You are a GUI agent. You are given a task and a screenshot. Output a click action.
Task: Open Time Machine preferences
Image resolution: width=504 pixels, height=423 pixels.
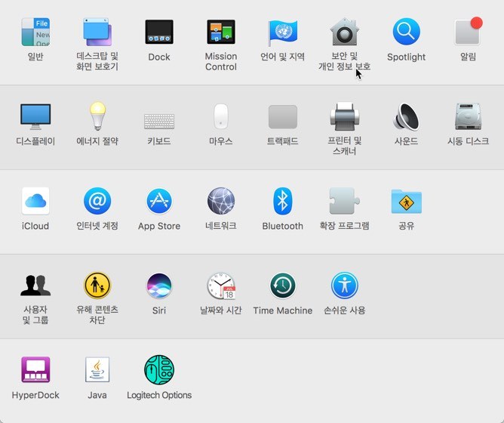click(x=282, y=286)
